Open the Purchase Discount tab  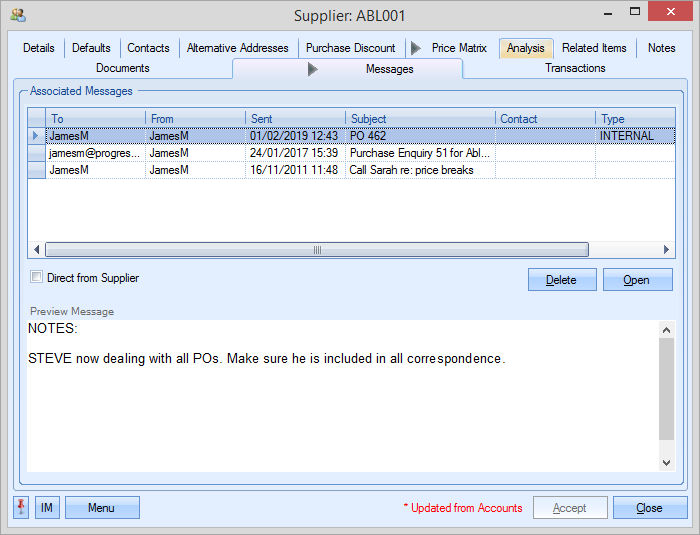350,48
